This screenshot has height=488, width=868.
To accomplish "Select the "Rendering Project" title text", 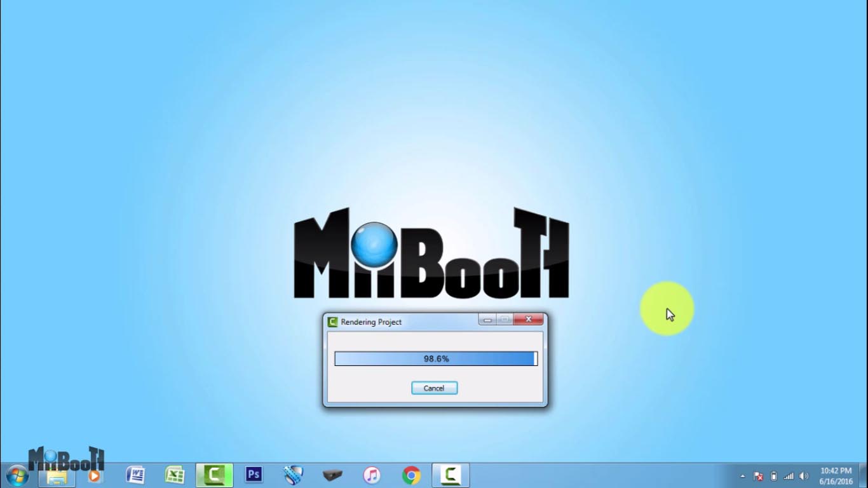I will [371, 322].
